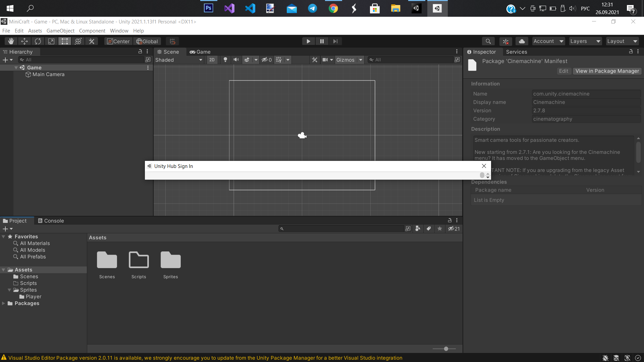Toggle hidden objects visibility in Scene

coord(267,60)
